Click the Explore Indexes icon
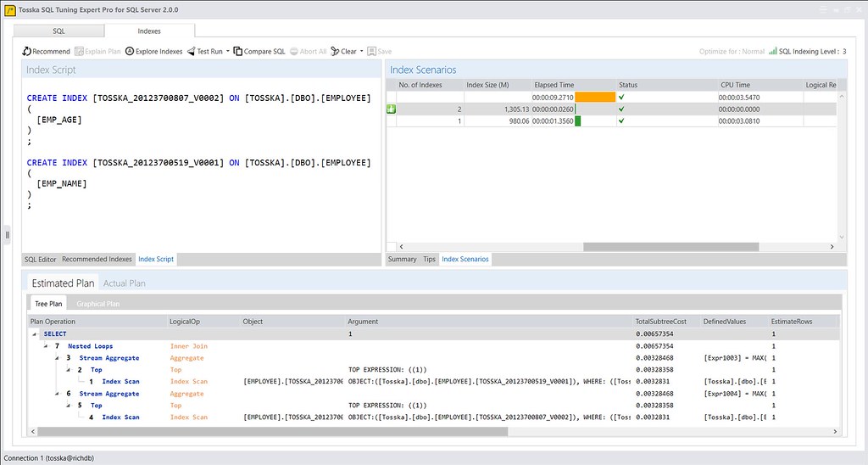Screen dimensions: 868x465 [x=130, y=52]
